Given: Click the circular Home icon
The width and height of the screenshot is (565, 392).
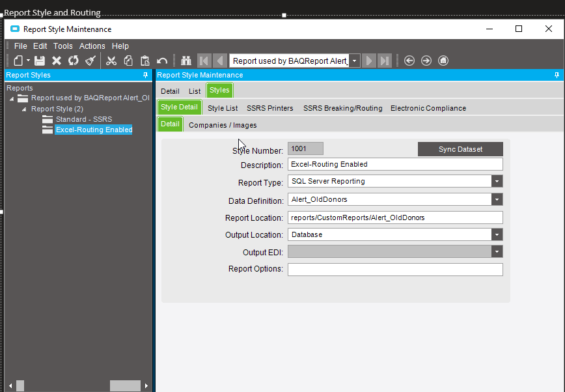Looking at the screenshot, I should 443,61.
